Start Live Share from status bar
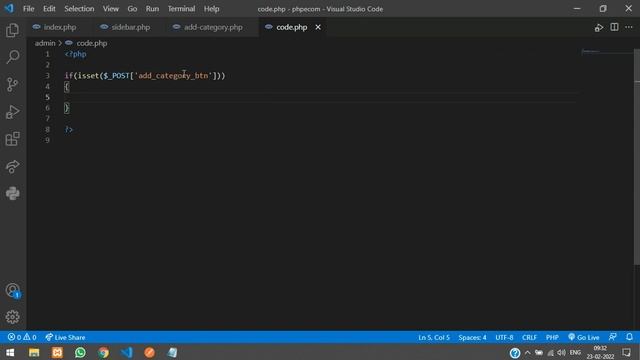640x360 pixels. [65, 337]
